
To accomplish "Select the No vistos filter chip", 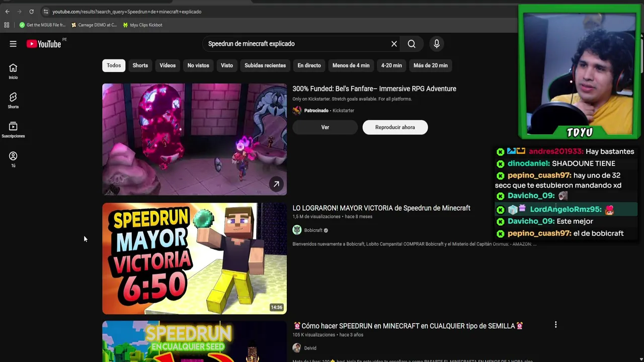I will [x=198, y=65].
